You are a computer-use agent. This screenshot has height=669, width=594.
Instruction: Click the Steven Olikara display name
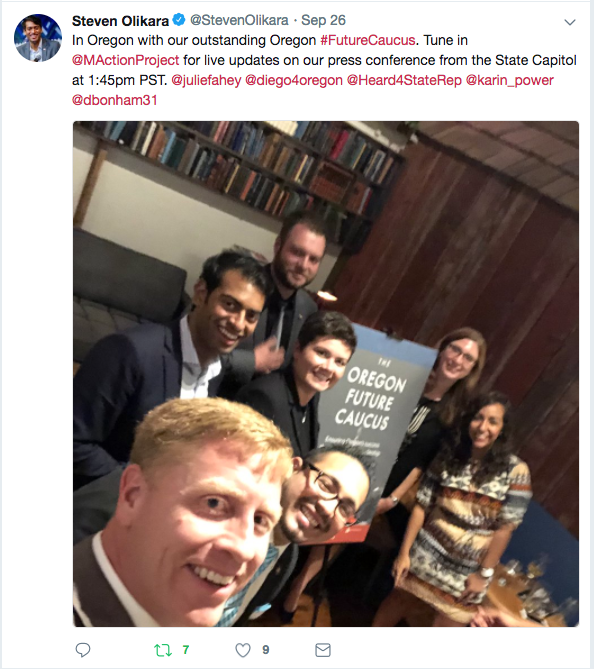[x=120, y=20]
